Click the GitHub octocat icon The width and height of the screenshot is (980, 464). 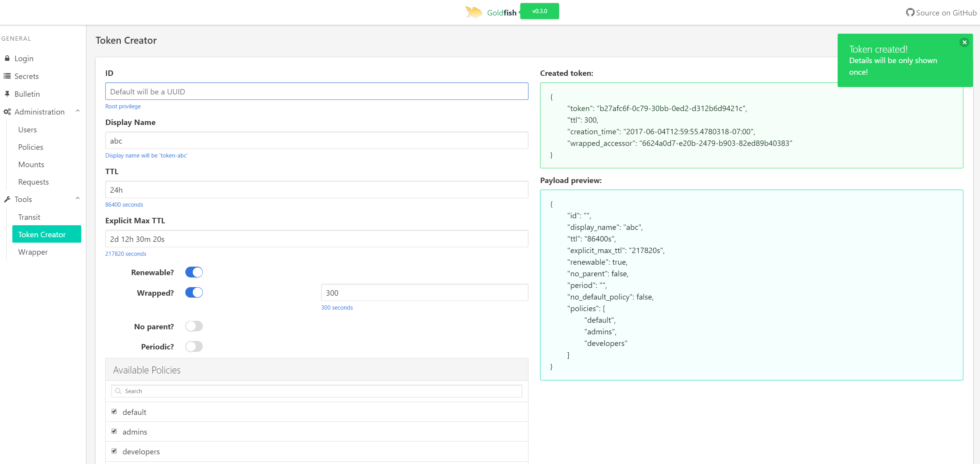coord(910,12)
